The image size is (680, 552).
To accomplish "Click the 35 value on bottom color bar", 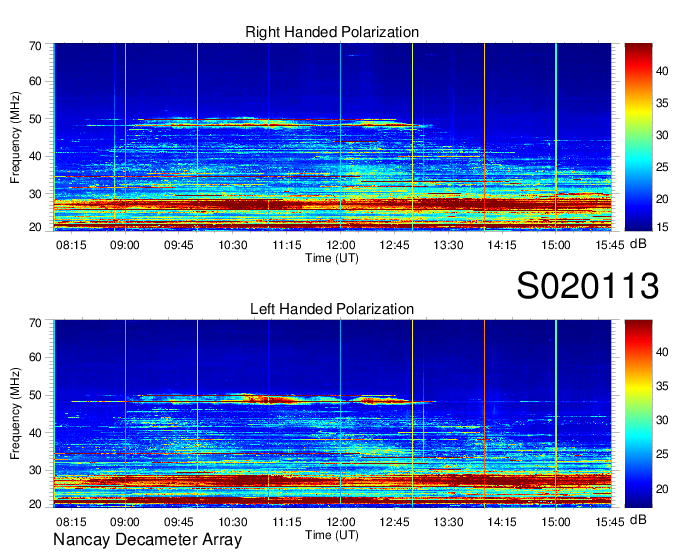I will pyautogui.click(x=662, y=386).
